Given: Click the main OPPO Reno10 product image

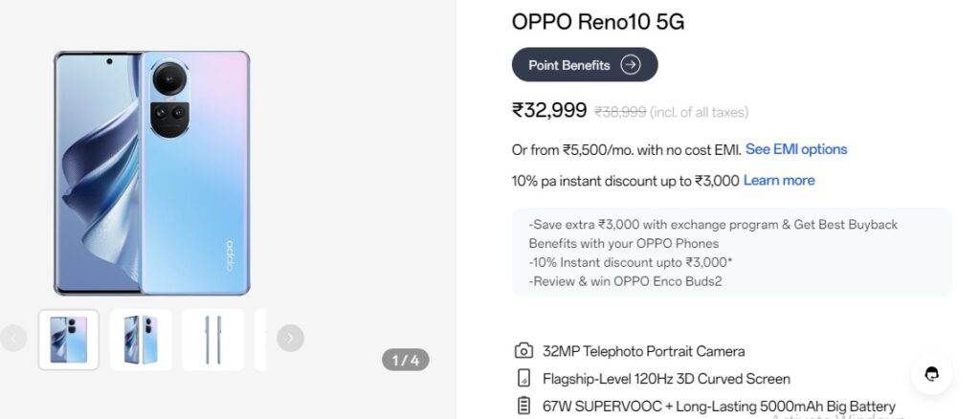Looking at the screenshot, I should [x=152, y=173].
